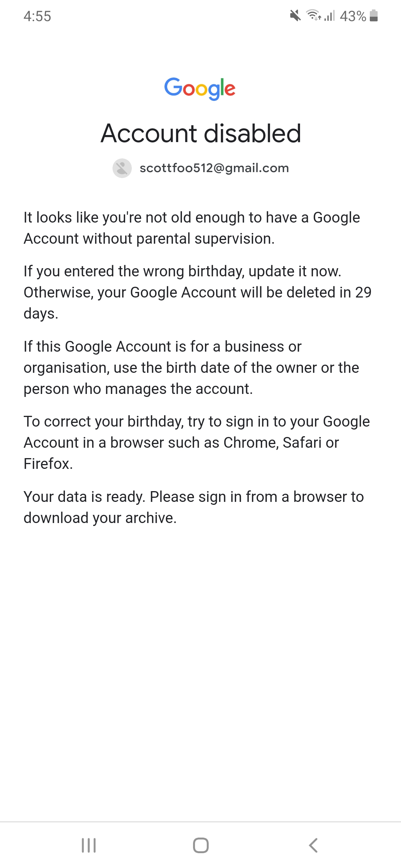The height and width of the screenshot is (868, 401).
Task: Tap the Wi-Fi status icon
Action: tap(313, 15)
